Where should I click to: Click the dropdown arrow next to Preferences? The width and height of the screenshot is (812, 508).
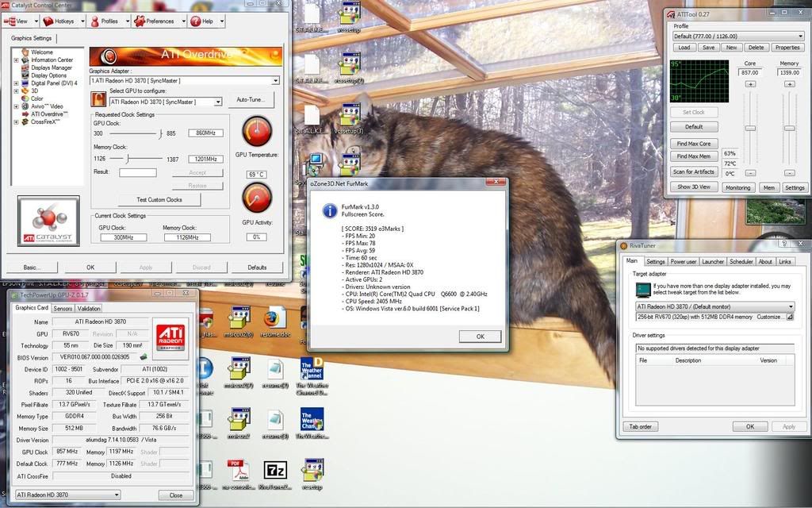(184, 21)
